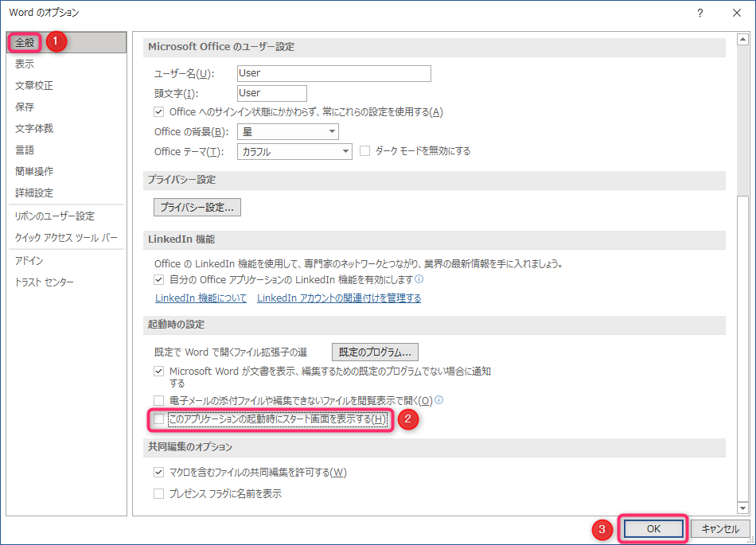This screenshot has width=756, height=545.
Task: Click the プライバシー設定... button
Action: [x=197, y=207]
